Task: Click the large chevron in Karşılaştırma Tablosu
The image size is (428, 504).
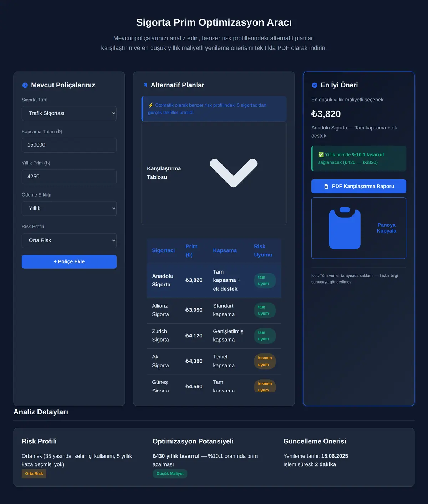Action: click(x=234, y=173)
